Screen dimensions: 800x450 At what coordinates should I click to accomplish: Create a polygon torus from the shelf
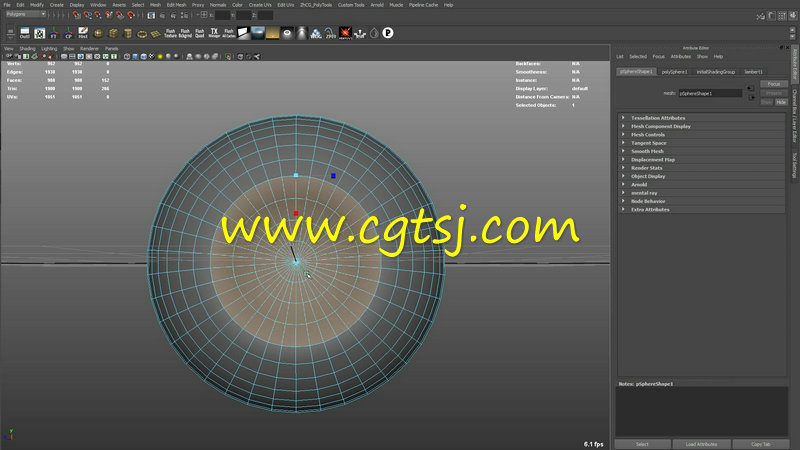coord(141,34)
